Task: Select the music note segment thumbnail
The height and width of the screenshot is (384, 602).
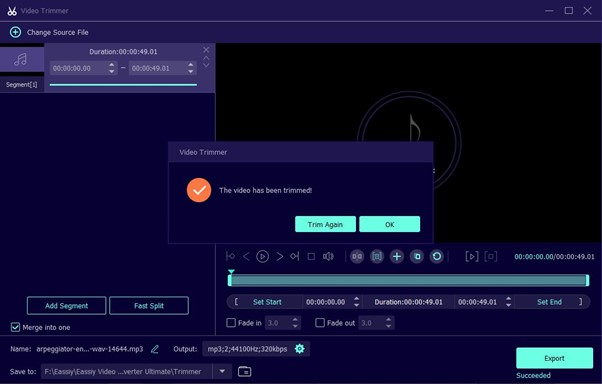Action: (22, 60)
